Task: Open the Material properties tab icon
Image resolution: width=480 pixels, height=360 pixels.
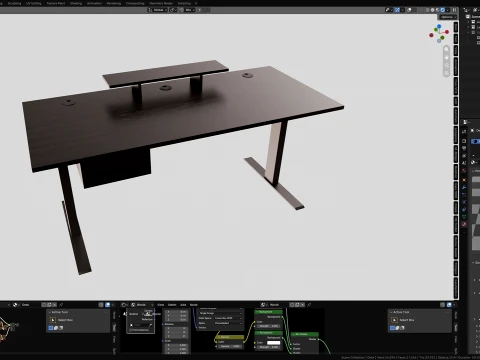Action: (464, 224)
